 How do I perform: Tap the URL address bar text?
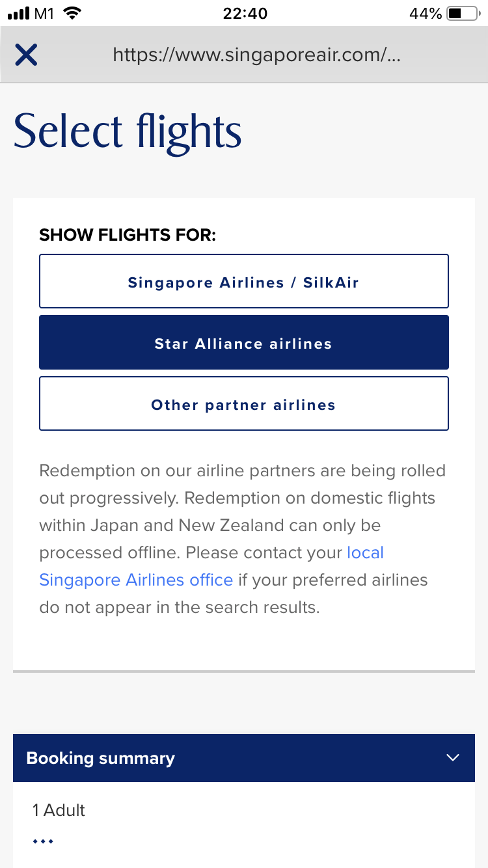(256, 55)
